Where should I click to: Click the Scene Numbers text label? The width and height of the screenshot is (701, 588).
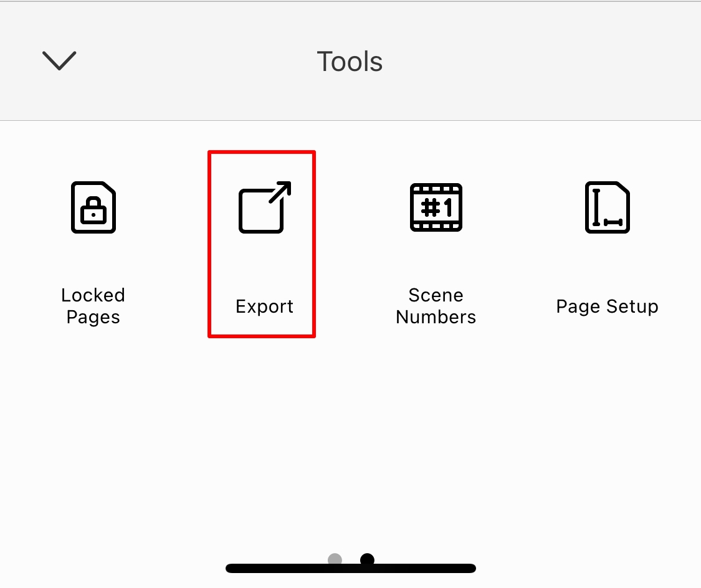tap(436, 306)
